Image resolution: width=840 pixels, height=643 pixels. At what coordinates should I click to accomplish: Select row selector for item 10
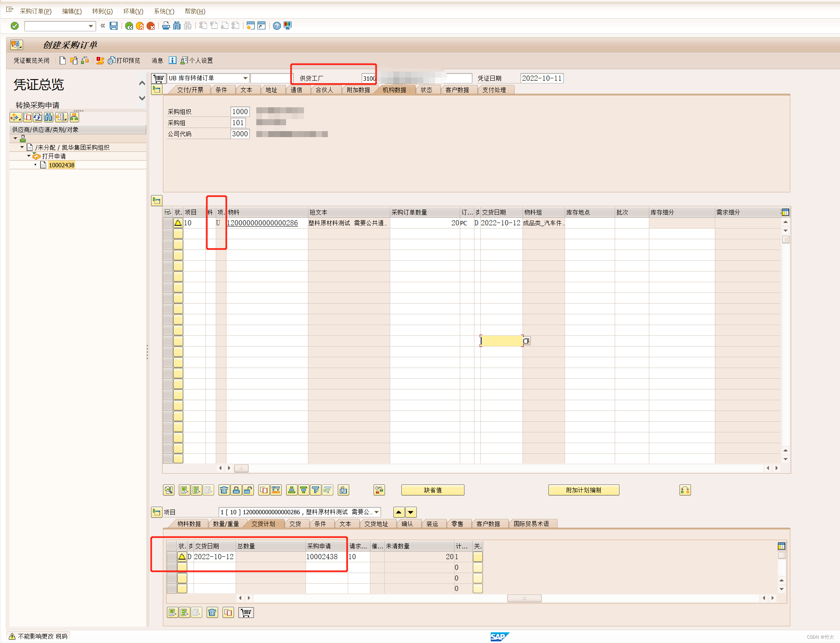point(168,223)
